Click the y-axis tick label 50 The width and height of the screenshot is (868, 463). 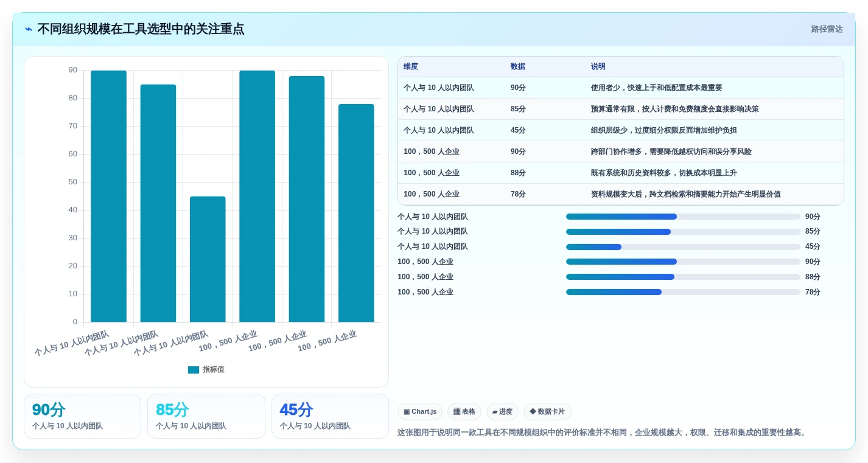pyautogui.click(x=73, y=182)
